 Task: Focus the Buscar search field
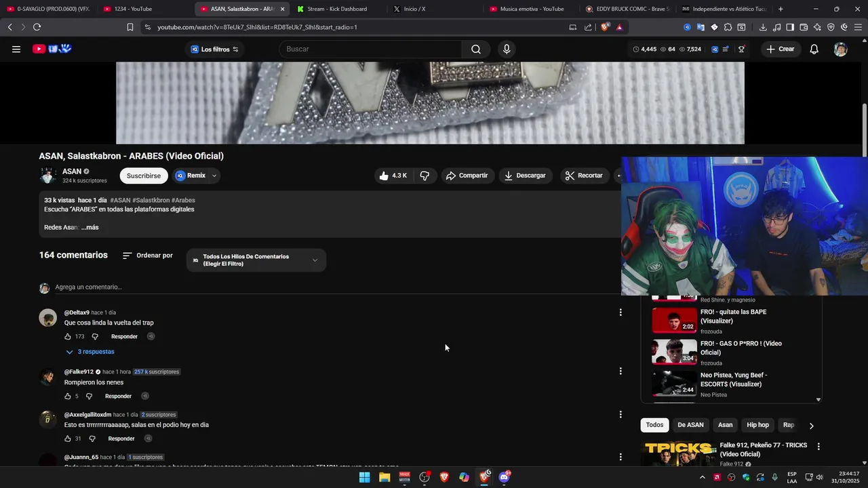(370, 49)
